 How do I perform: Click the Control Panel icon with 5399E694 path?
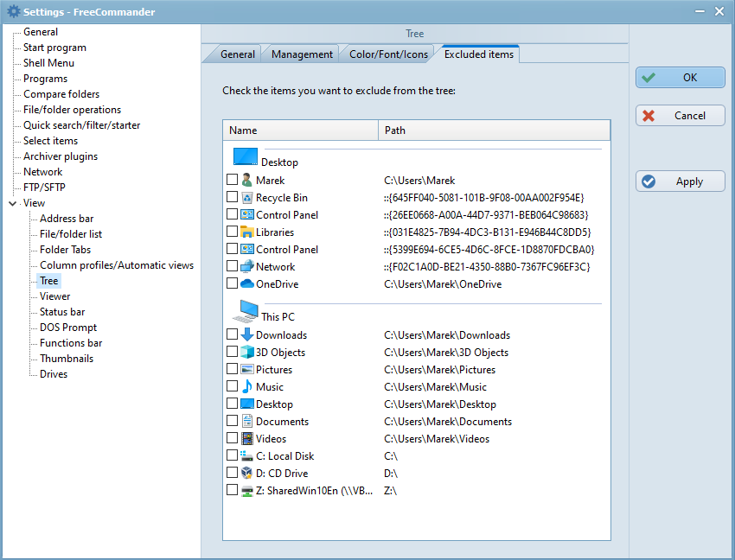(247, 249)
